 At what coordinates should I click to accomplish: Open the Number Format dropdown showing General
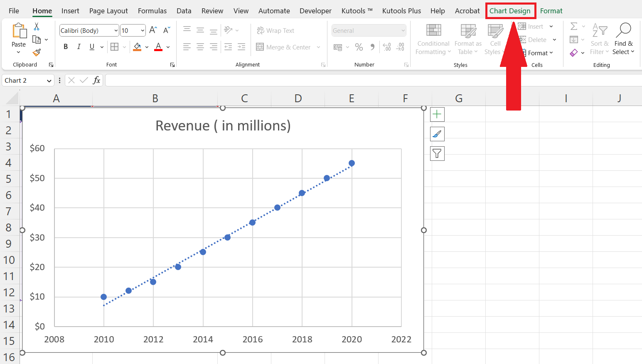[368, 30]
